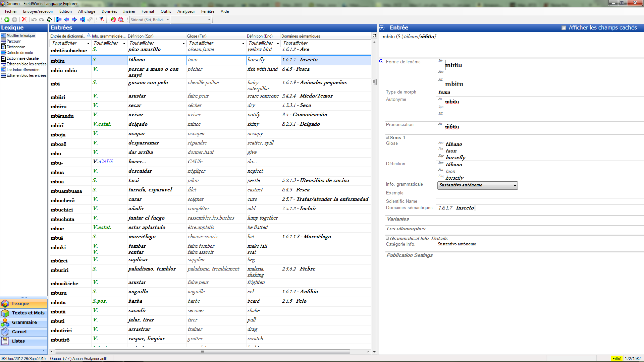Open the Sustantivo autónomo dropdown
Screen dimensions: 644x362
click(x=515, y=185)
